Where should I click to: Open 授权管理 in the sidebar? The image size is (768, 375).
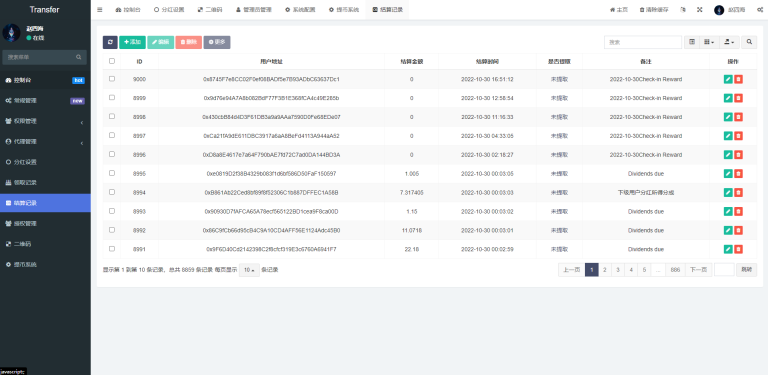coord(45,223)
